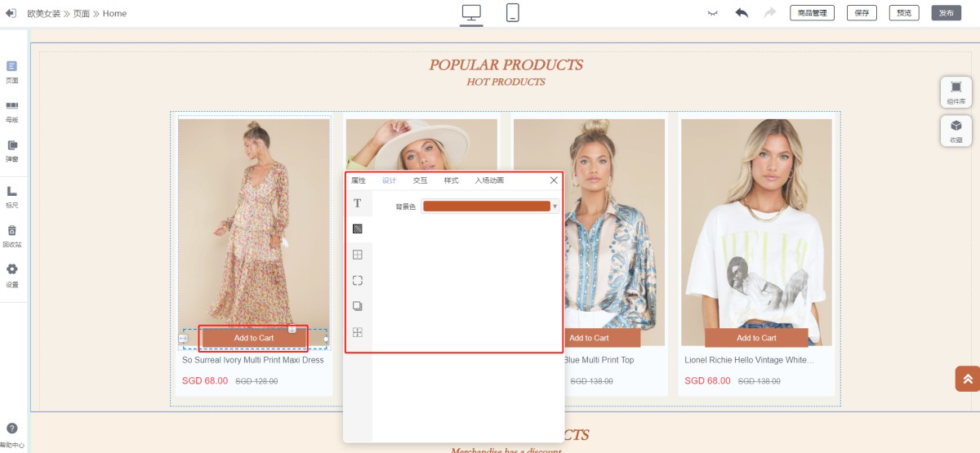This screenshot has width=980, height=453.
Task: Click the 发布 publish button
Action: (946, 13)
